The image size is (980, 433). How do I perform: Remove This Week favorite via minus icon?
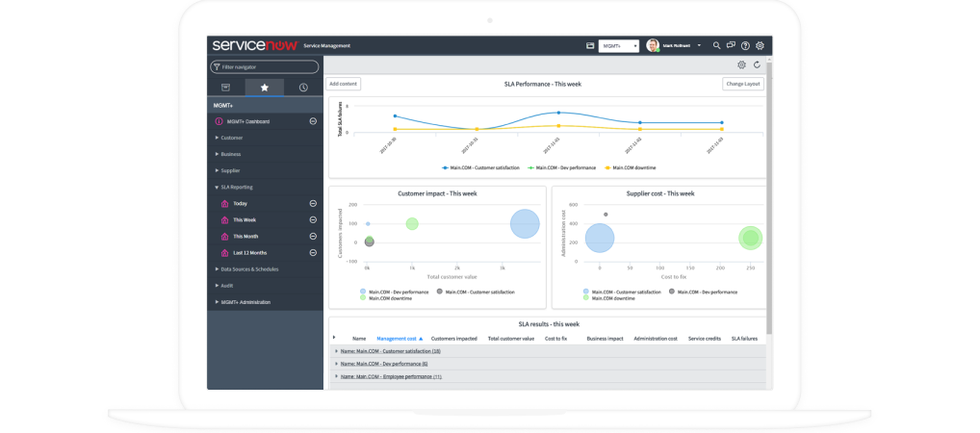click(x=313, y=220)
